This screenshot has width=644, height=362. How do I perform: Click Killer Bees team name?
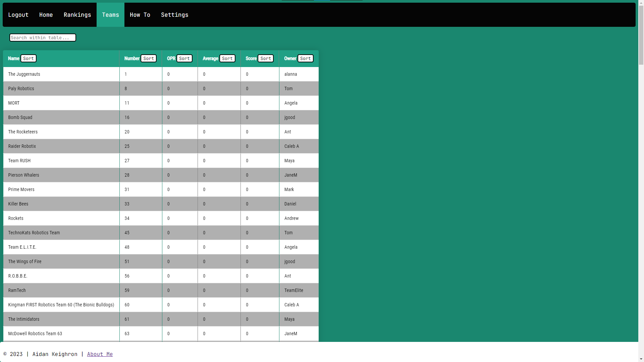pyautogui.click(x=18, y=204)
